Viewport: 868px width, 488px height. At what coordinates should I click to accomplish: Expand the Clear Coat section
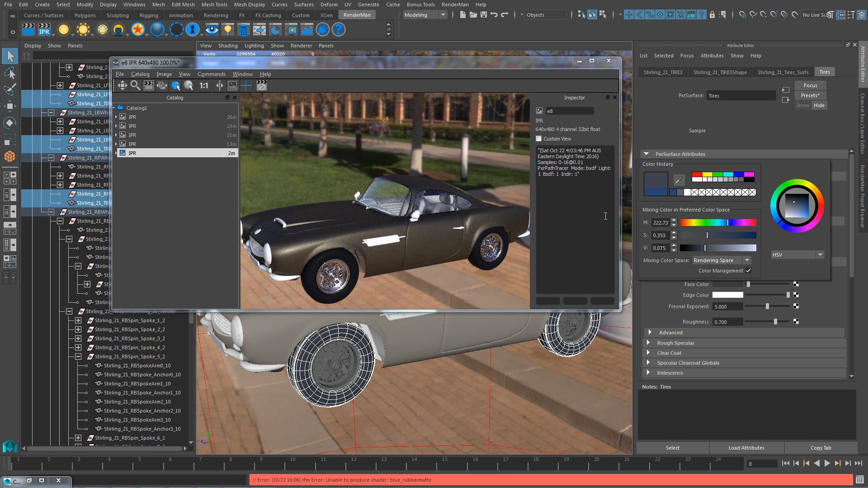[x=648, y=353]
